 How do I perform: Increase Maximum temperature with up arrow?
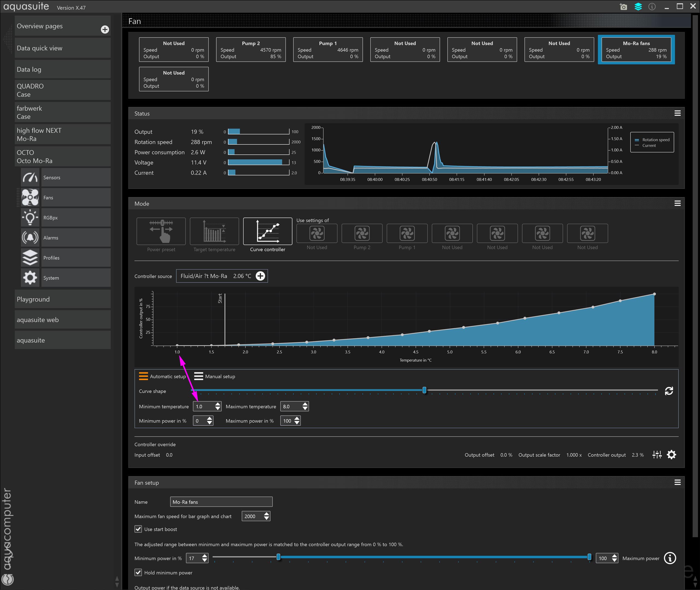coord(305,404)
